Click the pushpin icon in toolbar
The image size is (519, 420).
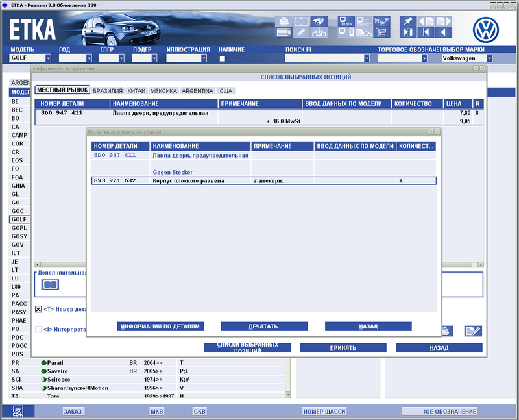408,21
